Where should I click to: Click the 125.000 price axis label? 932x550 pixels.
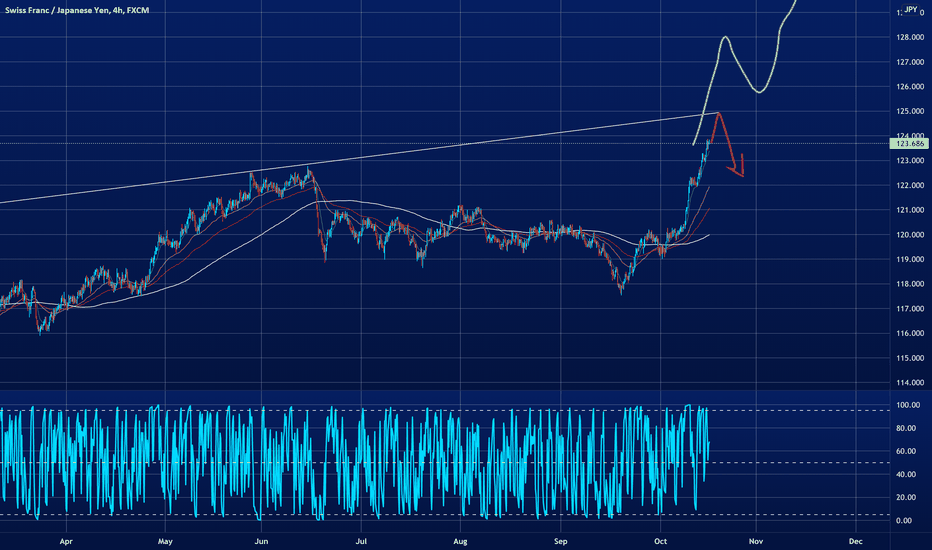(x=910, y=111)
